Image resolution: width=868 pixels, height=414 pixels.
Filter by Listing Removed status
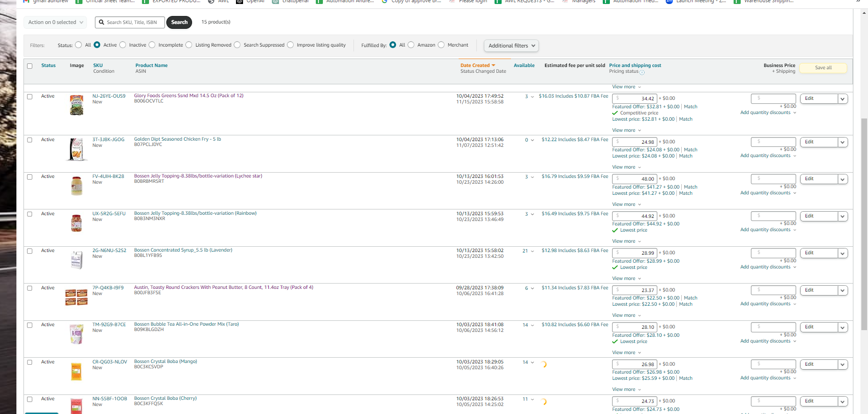click(x=189, y=45)
